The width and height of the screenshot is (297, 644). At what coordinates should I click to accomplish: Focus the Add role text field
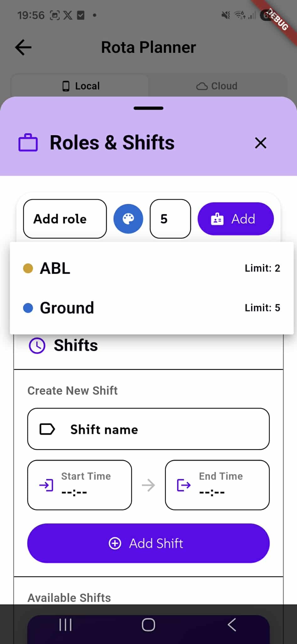coord(65,219)
